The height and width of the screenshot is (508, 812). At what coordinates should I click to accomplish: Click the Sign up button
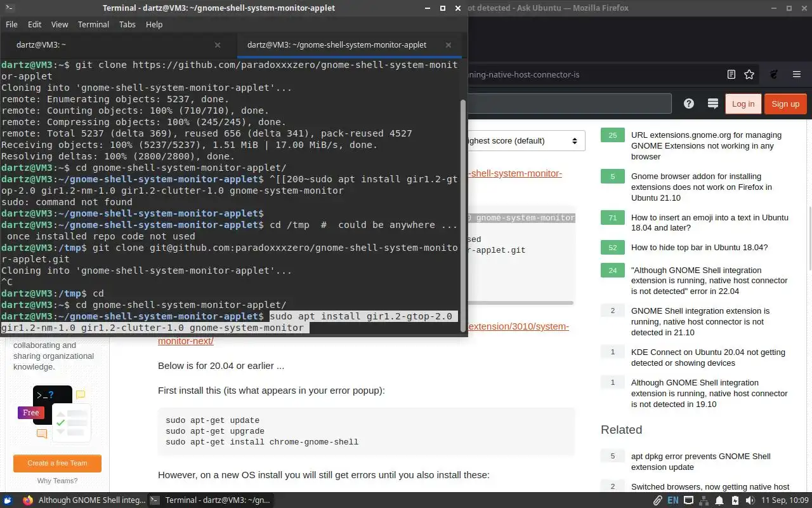[785, 104]
